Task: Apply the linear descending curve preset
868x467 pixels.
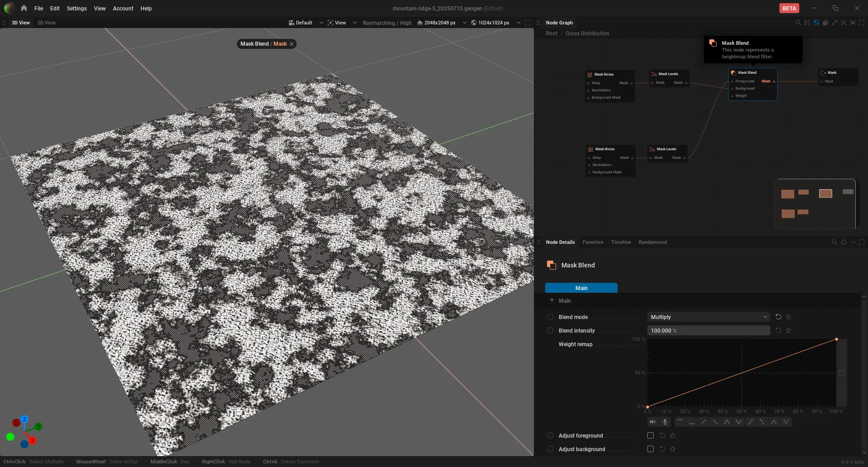Action: pos(715,422)
